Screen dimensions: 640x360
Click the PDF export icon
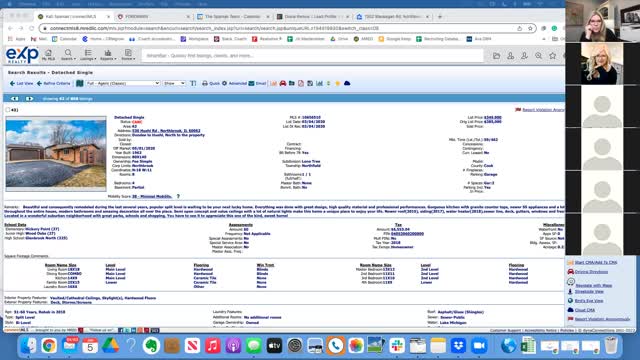[301, 83]
